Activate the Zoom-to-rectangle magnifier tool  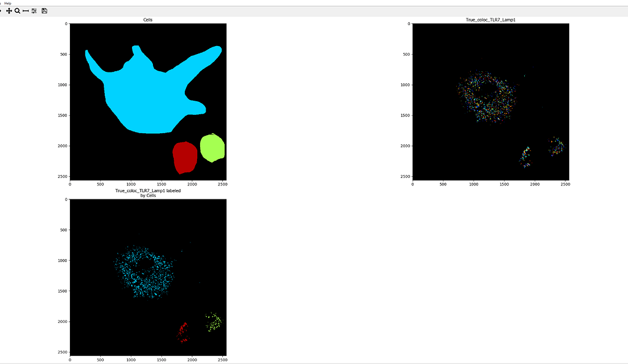pos(17,10)
